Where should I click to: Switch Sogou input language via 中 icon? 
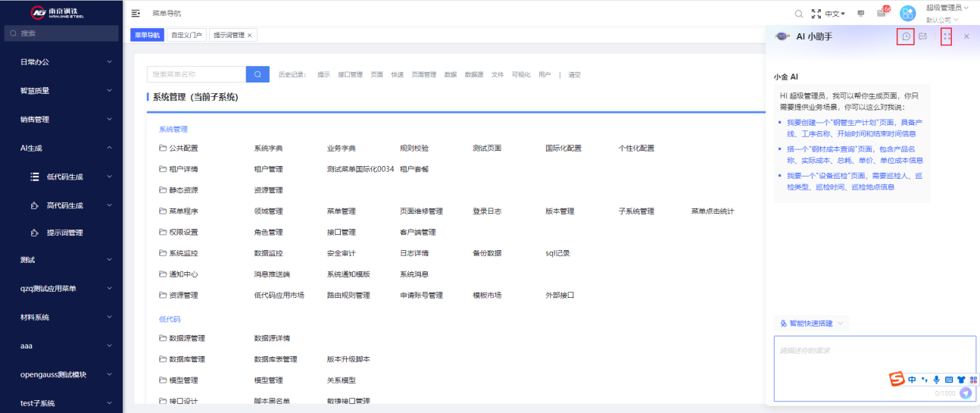pos(912,380)
